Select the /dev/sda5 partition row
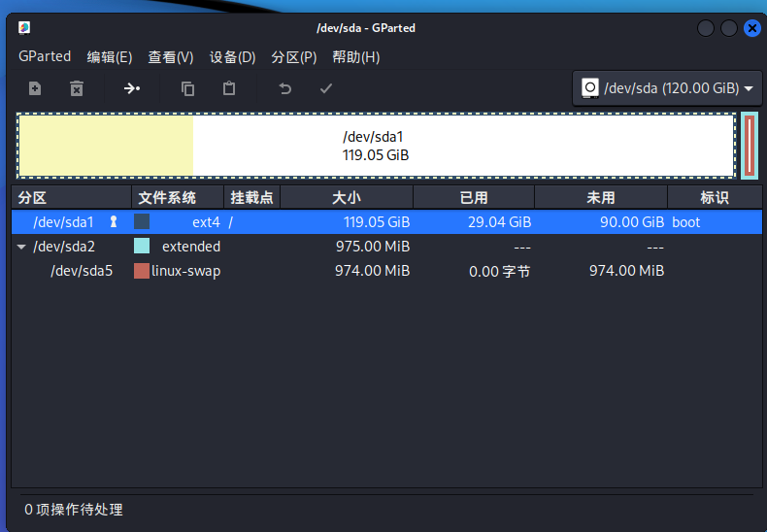This screenshot has height=532, width=767. coord(386,271)
